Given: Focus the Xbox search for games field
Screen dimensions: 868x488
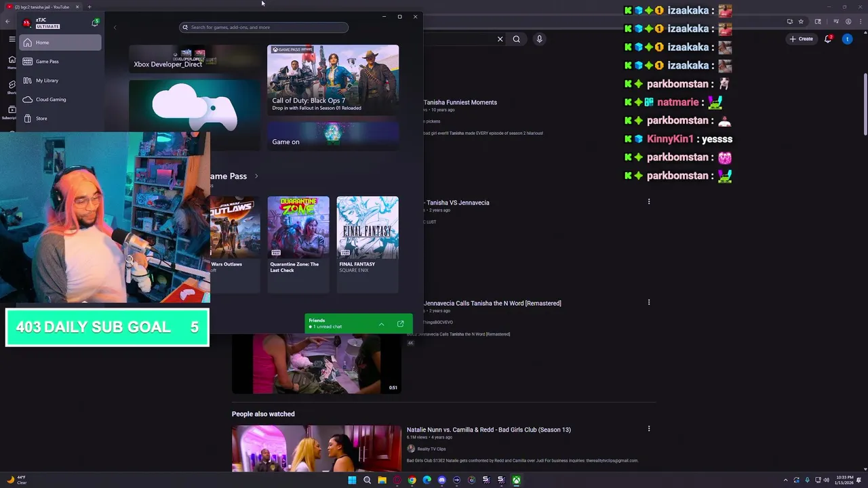Looking at the screenshot, I should 264,28.
